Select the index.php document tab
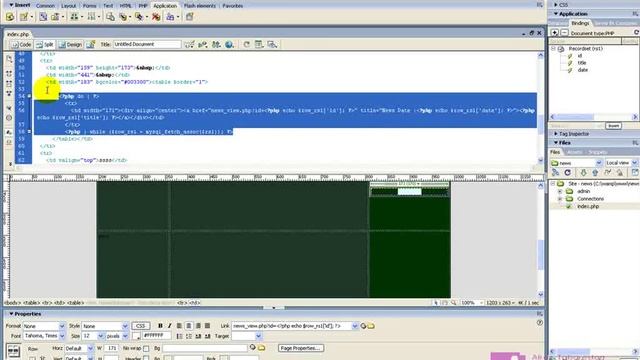Screen dimensions: 640x360 [18, 34]
